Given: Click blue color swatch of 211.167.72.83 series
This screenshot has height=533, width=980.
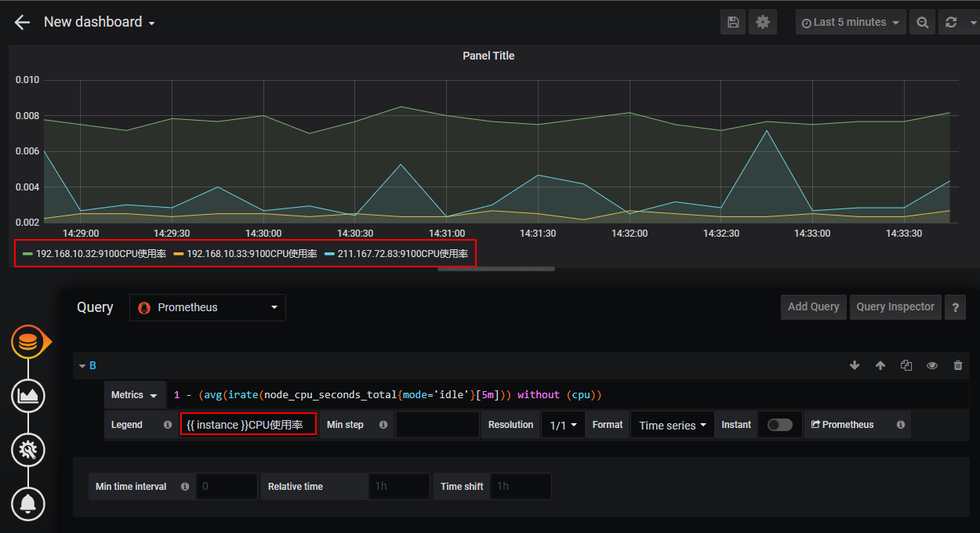Looking at the screenshot, I should (329, 254).
